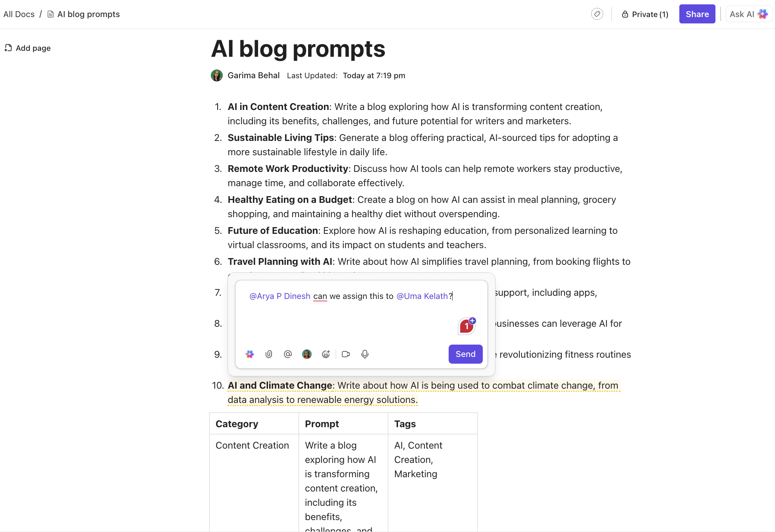Open the Private (1) sharing settings
This screenshot has height=532, width=775.
point(645,14)
